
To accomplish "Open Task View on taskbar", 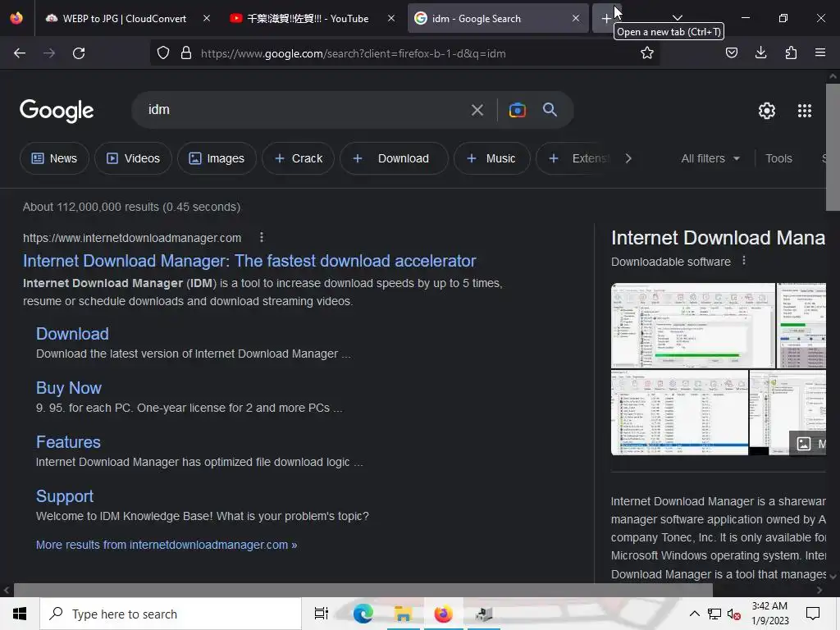I will click(x=321, y=614).
